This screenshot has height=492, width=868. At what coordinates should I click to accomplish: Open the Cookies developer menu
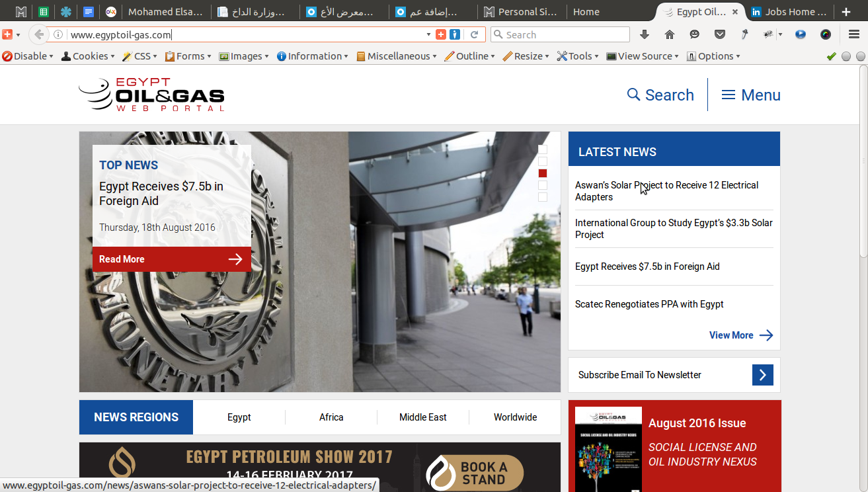[88, 56]
